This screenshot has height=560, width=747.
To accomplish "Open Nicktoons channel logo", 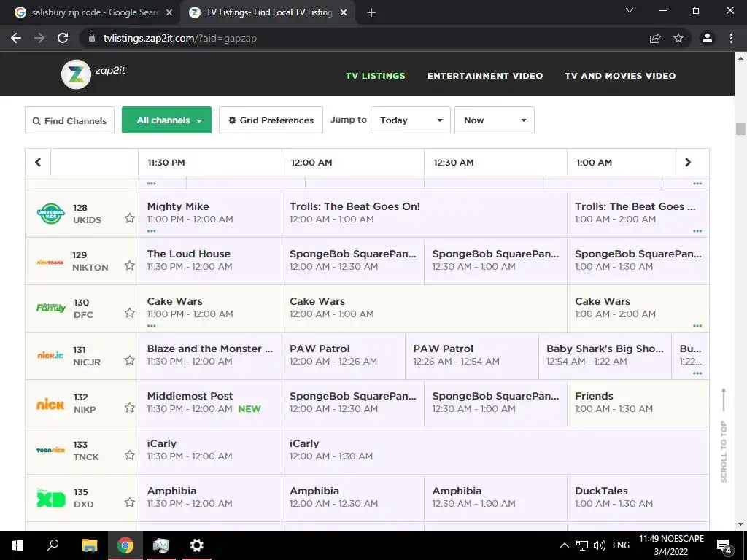I will pos(50,262).
